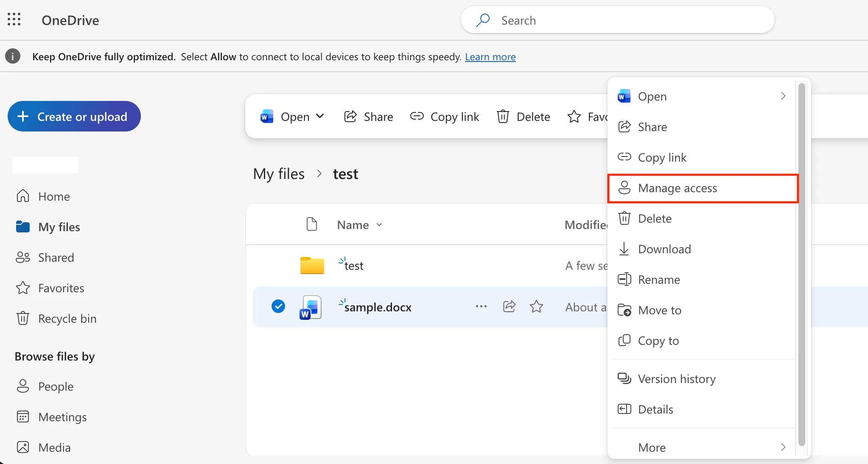The height and width of the screenshot is (464, 868).
Task: Click the Move to folder icon in menu
Action: tap(624, 310)
